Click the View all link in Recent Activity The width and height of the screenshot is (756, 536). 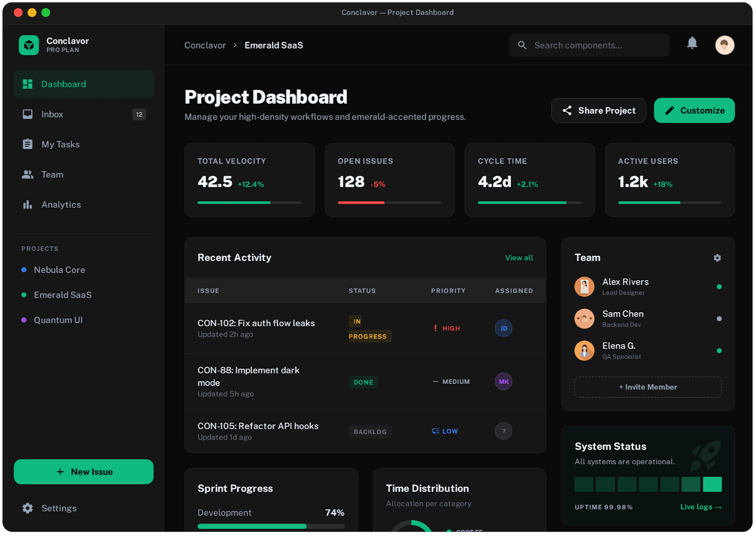point(519,257)
